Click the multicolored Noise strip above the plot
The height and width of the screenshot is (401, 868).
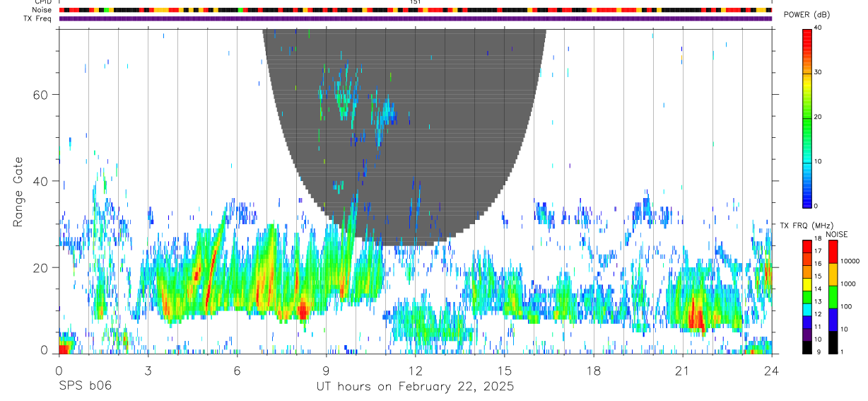[x=416, y=10]
